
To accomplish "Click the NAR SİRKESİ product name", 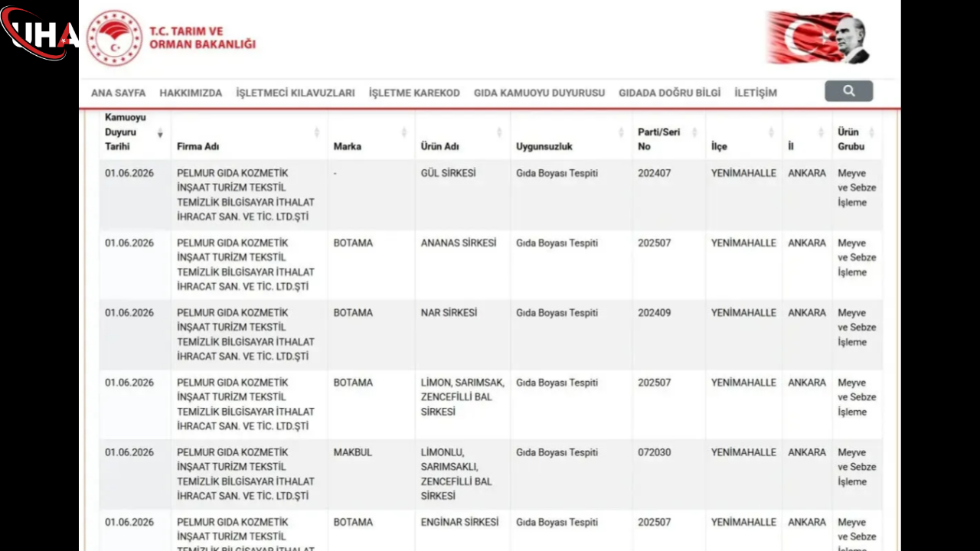I will coord(449,312).
